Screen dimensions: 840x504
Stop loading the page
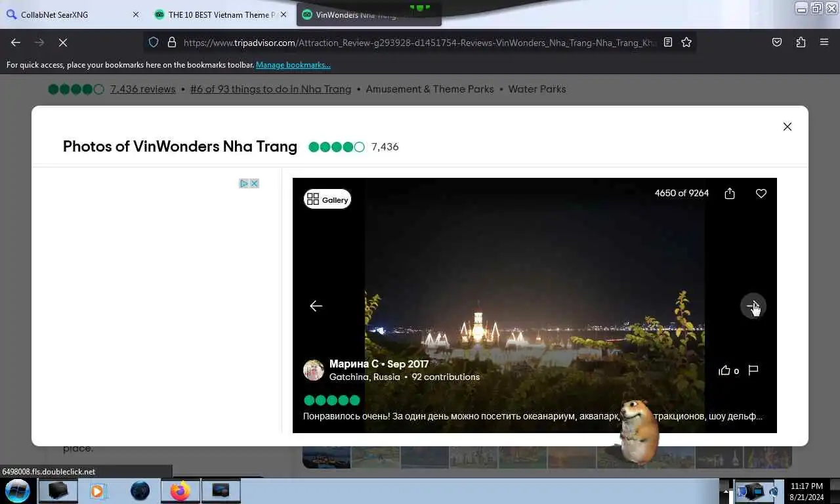tap(63, 42)
